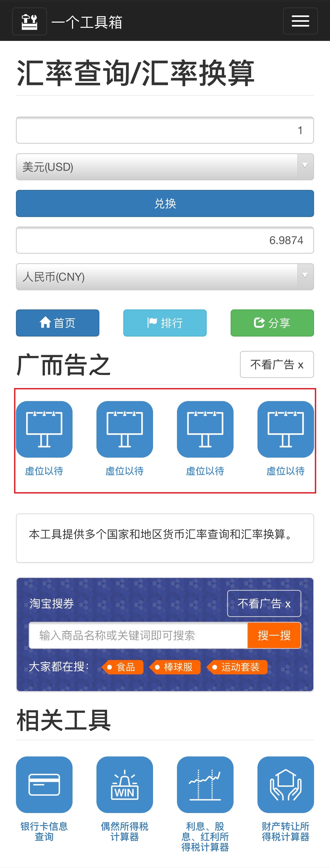Expand the 人民币(CNY) target currency dropdown
Image resolution: width=330 pixels, height=868 pixels.
165,277
